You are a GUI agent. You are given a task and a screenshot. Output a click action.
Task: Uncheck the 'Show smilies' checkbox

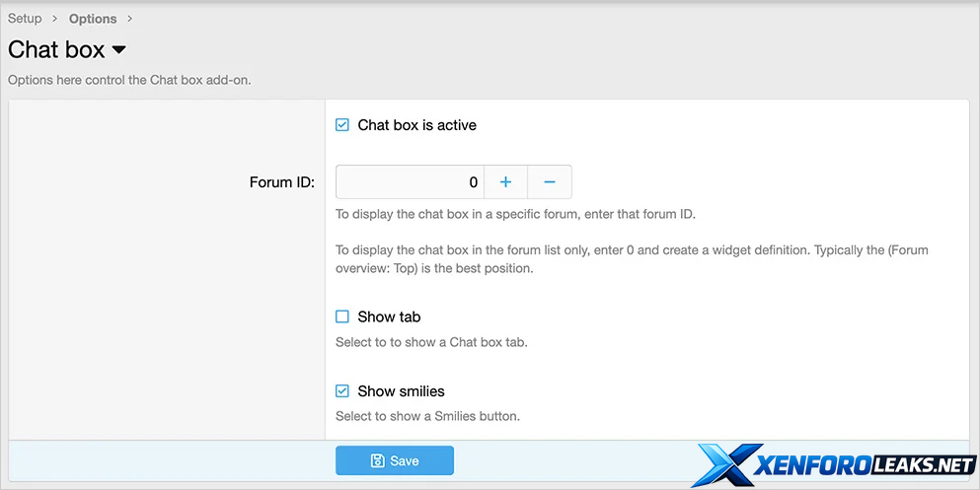click(x=342, y=391)
